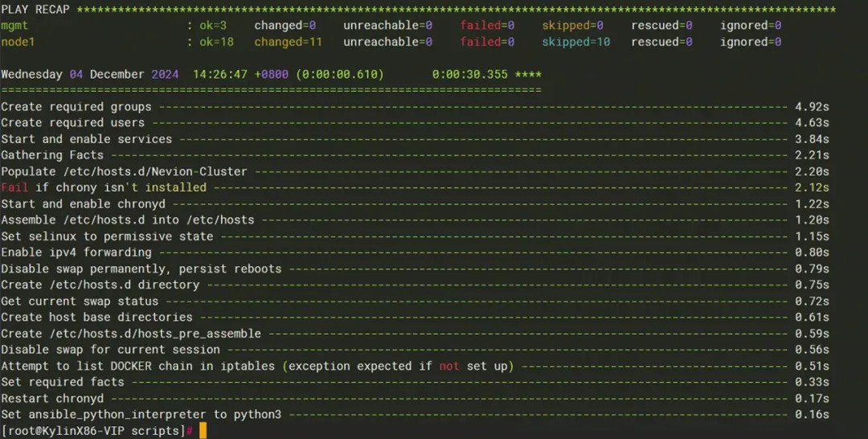
Task: Click 'skipped=0' in the mgmt row
Action: tap(572, 26)
